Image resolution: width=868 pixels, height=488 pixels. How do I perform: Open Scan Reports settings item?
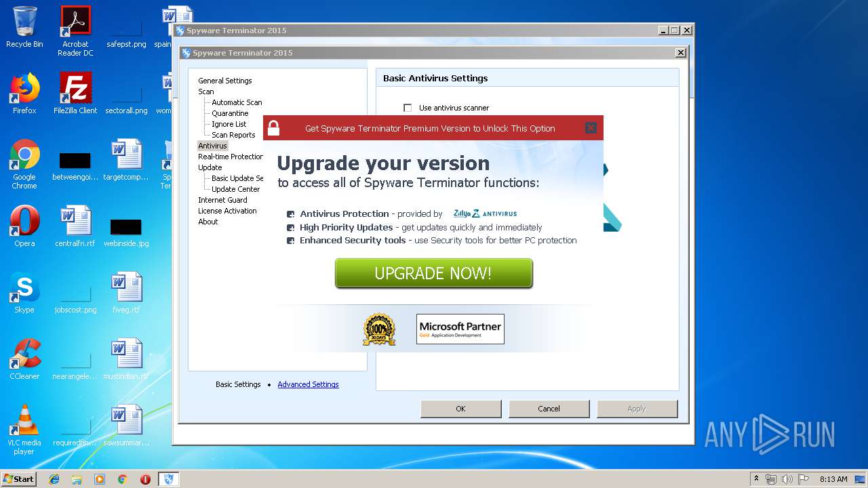(x=233, y=135)
